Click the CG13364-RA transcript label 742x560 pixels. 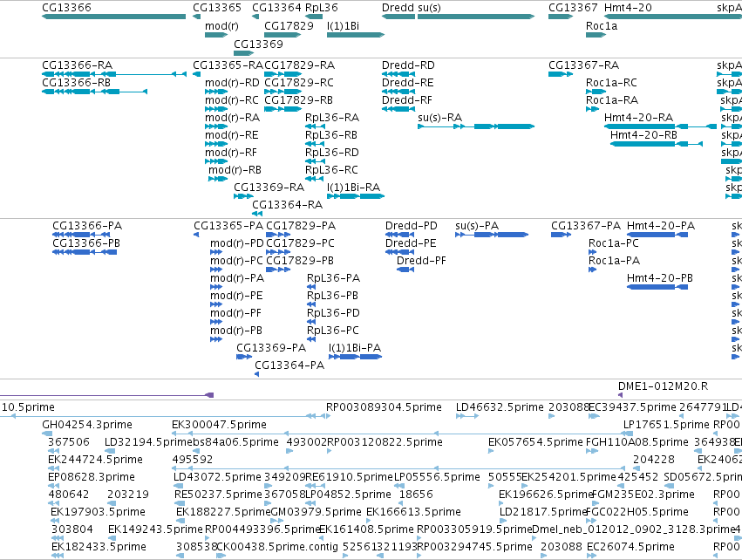[x=287, y=204]
